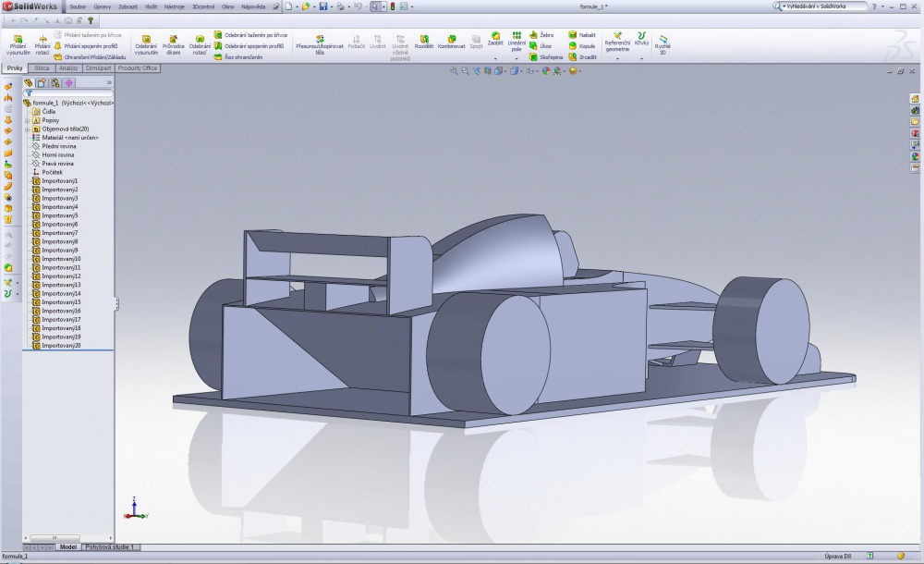Click the Odebrání tažením po křivce tool

point(251,35)
